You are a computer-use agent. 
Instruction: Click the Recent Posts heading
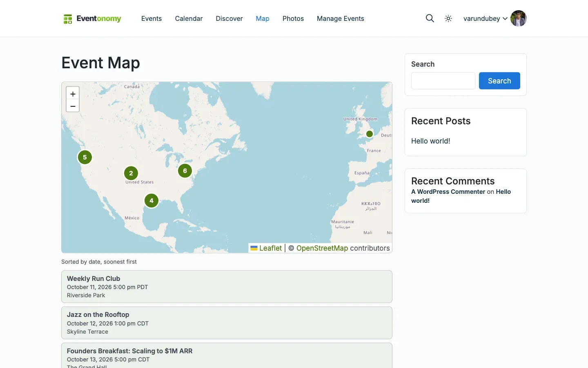point(441,121)
